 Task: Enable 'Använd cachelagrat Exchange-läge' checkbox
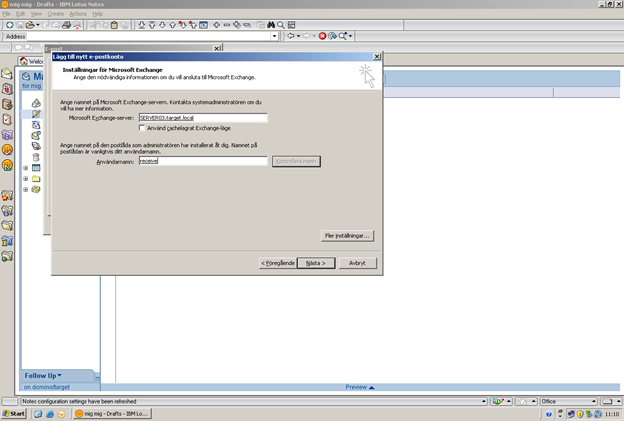tap(142, 128)
